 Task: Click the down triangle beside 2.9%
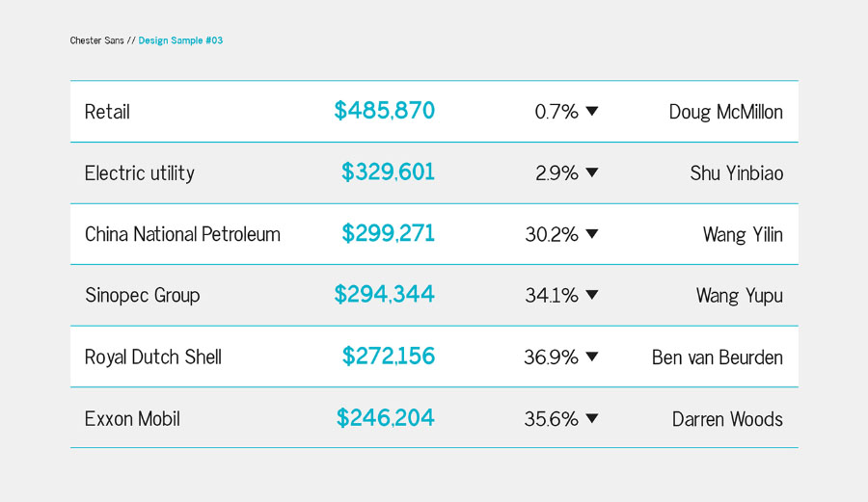coord(592,172)
